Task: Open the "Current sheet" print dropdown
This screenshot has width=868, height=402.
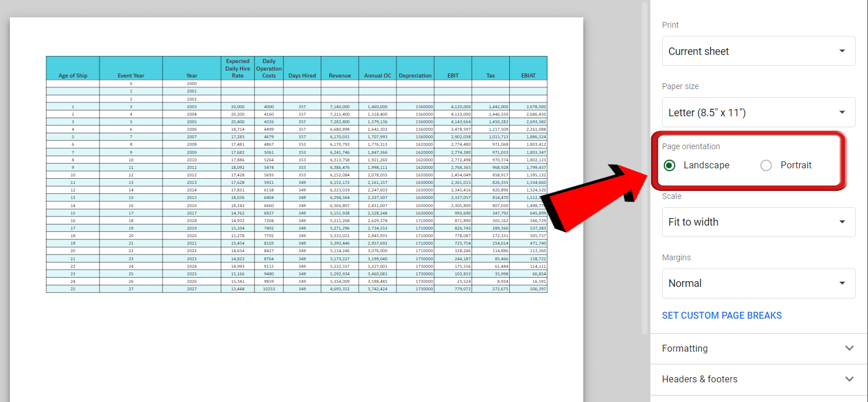Action: pyautogui.click(x=758, y=51)
